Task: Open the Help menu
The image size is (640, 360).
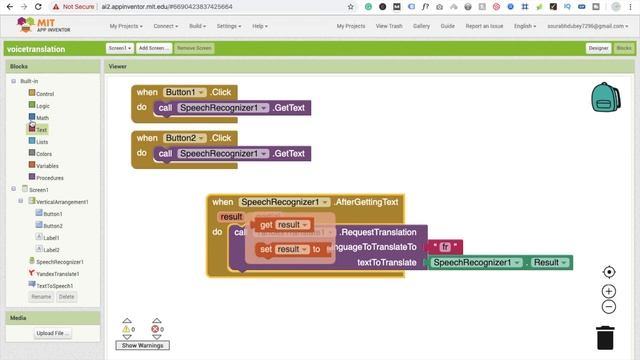Action: (260, 26)
